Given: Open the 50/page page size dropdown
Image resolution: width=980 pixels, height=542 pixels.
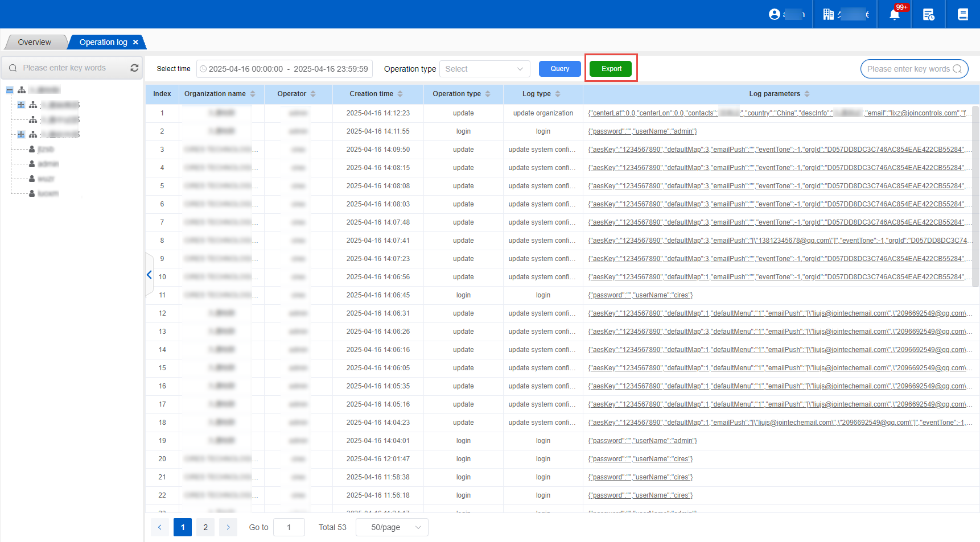Looking at the screenshot, I should pyautogui.click(x=392, y=527).
